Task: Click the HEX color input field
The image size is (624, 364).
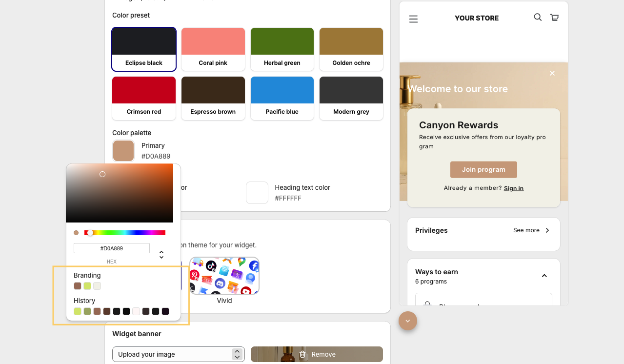Action: (x=112, y=248)
